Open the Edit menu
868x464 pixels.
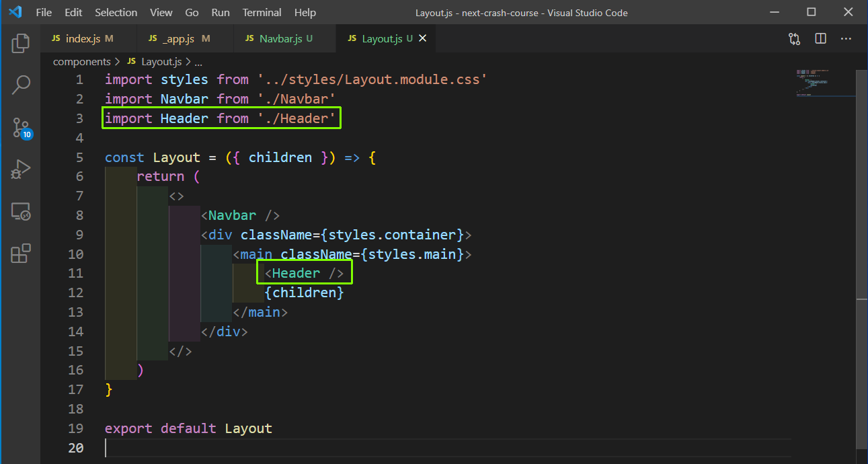coord(74,13)
